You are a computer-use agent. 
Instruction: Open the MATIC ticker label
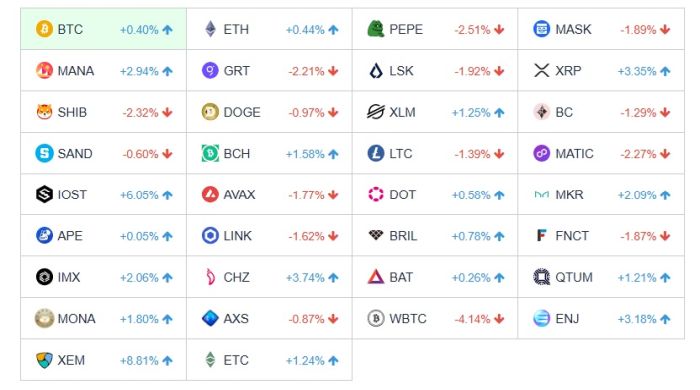(575, 154)
